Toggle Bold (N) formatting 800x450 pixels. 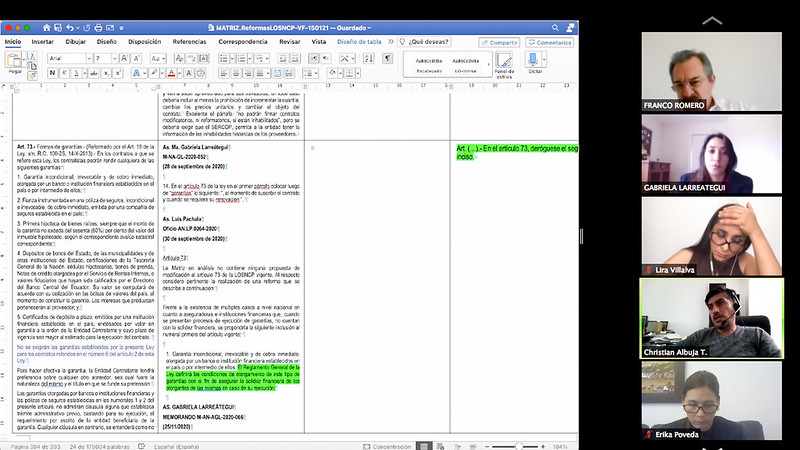[52, 73]
